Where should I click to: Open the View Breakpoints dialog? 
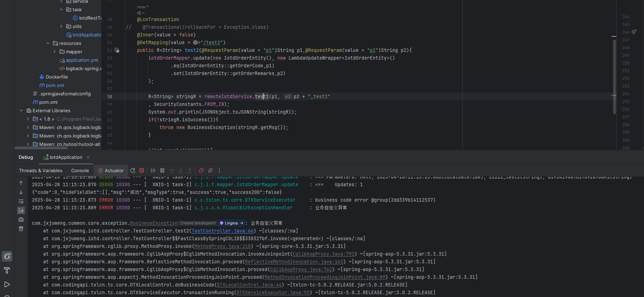pos(201,170)
